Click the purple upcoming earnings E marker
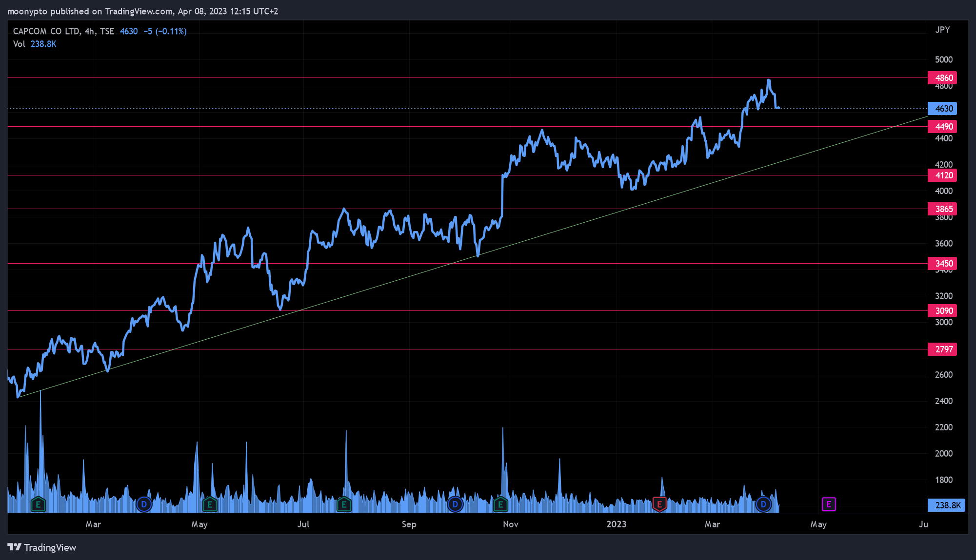This screenshot has height=560, width=976. (x=829, y=504)
